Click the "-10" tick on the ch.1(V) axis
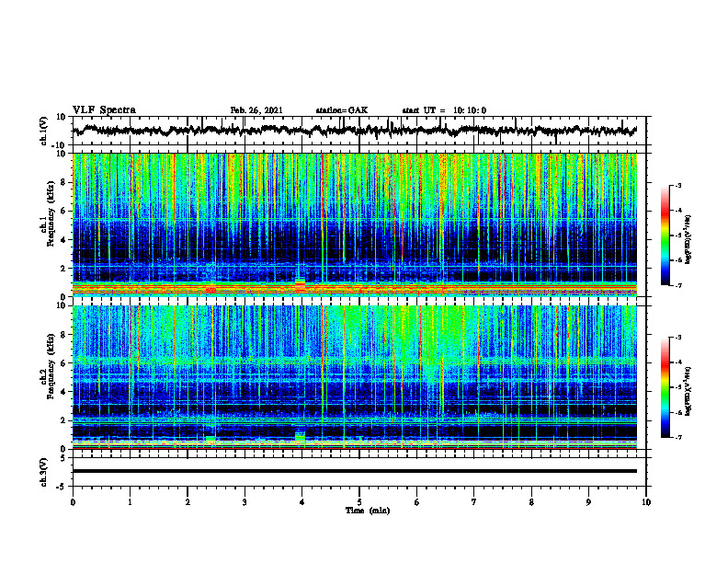 [60, 145]
